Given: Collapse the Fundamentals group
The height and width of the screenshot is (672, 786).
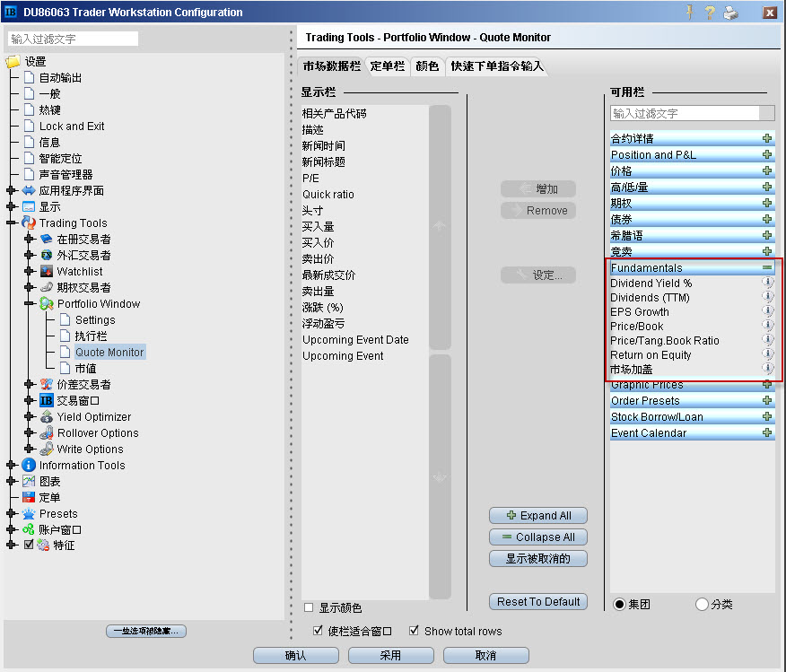Looking at the screenshot, I should click(x=767, y=267).
